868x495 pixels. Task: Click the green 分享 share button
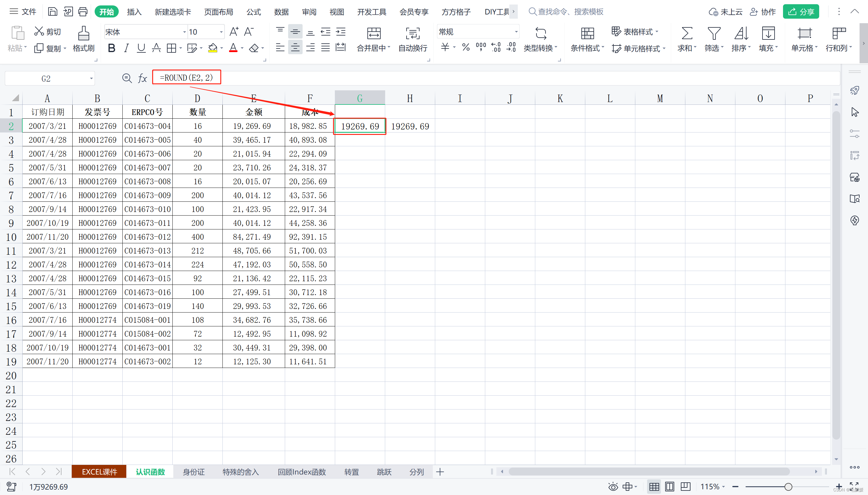point(800,11)
